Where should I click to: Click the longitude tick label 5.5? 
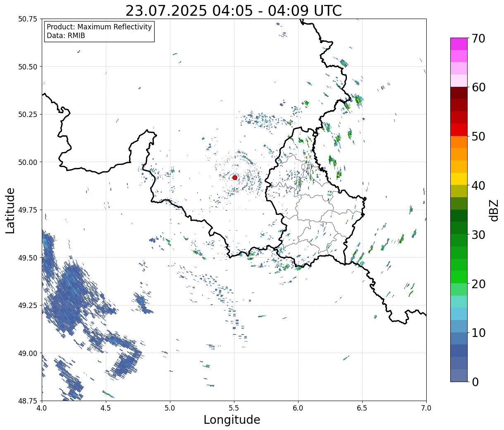click(x=234, y=408)
